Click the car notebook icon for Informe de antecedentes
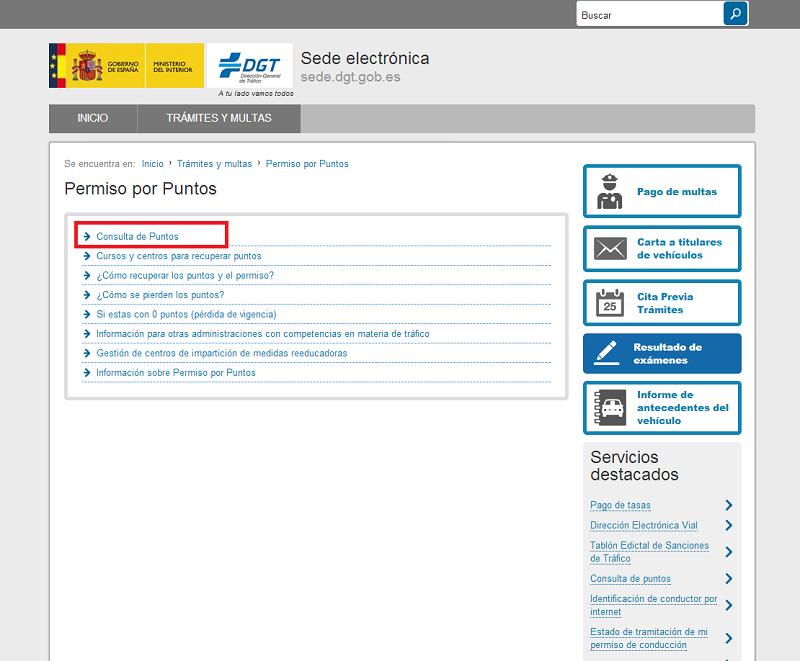800x661 pixels. coord(609,408)
